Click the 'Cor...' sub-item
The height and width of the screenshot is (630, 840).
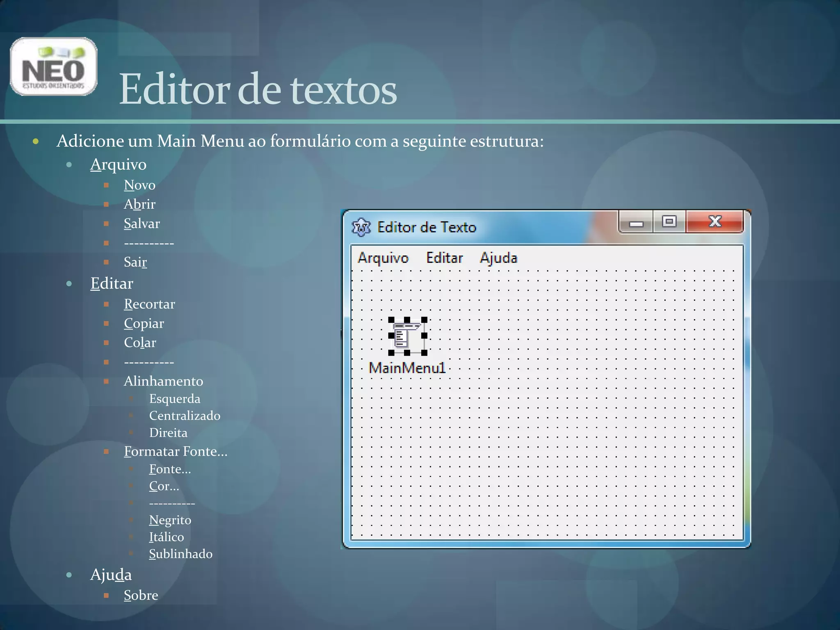[x=164, y=486]
